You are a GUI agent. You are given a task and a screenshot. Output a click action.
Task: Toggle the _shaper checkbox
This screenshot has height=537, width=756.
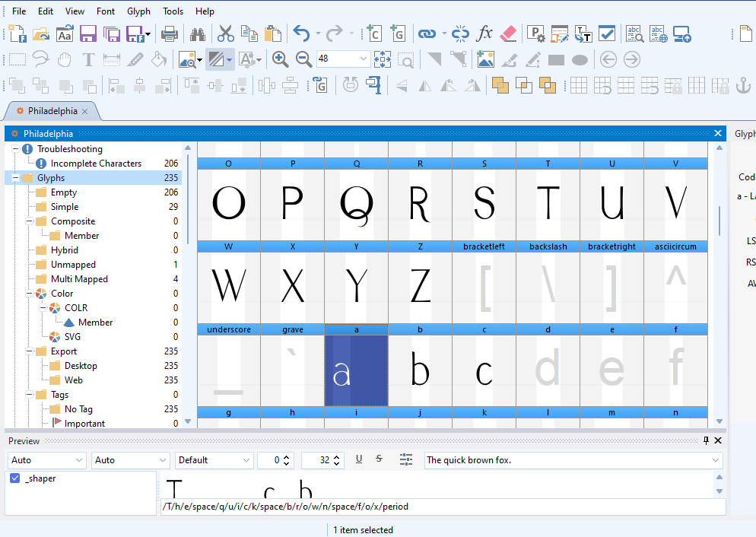point(15,478)
